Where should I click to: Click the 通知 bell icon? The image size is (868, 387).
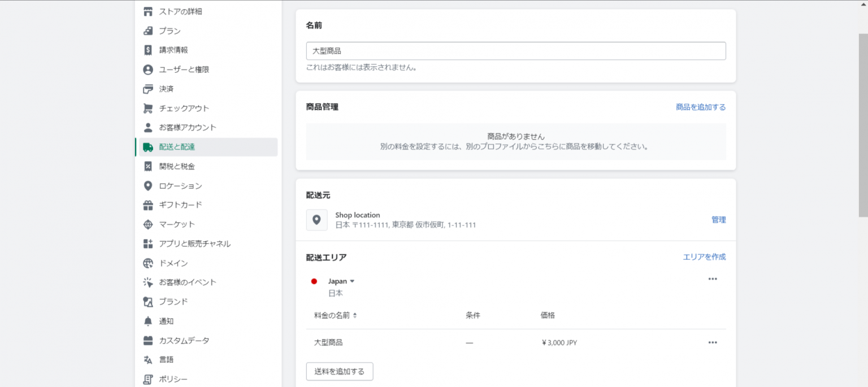[148, 321]
